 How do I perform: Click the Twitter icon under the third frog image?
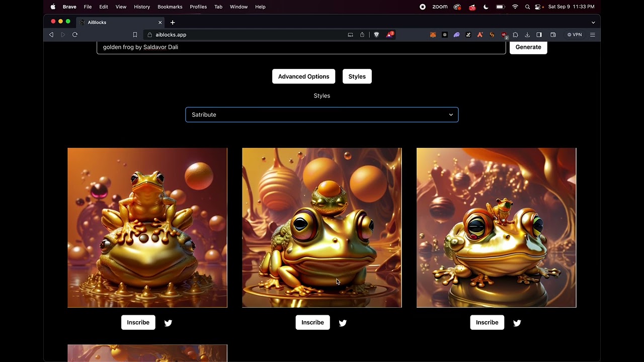(x=517, y=323)
